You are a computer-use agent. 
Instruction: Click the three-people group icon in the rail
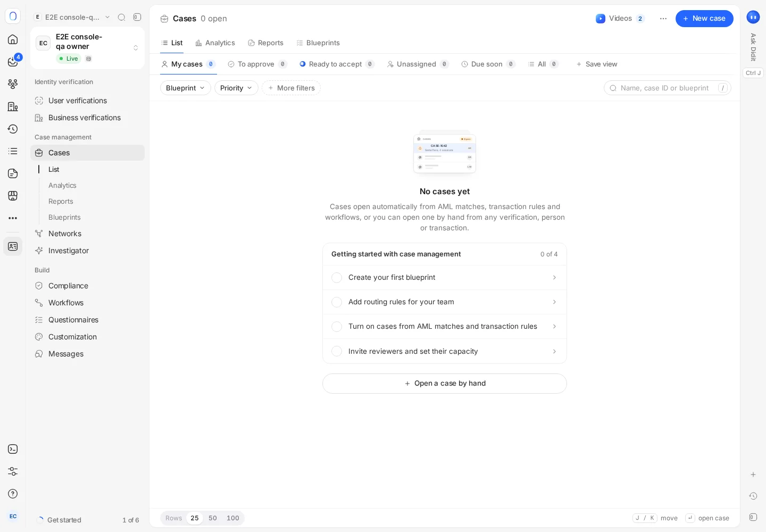point(13,84)
